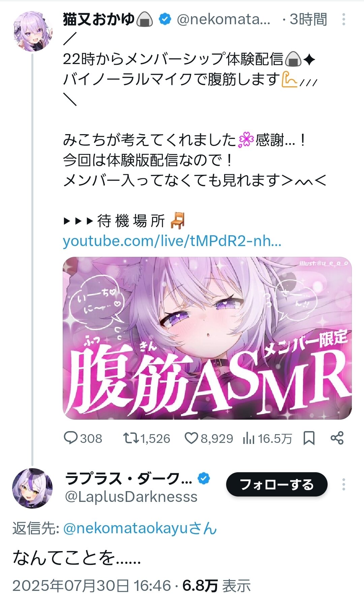
Task: Open the reply icon with 308 comments
Action: pos(71,438)
